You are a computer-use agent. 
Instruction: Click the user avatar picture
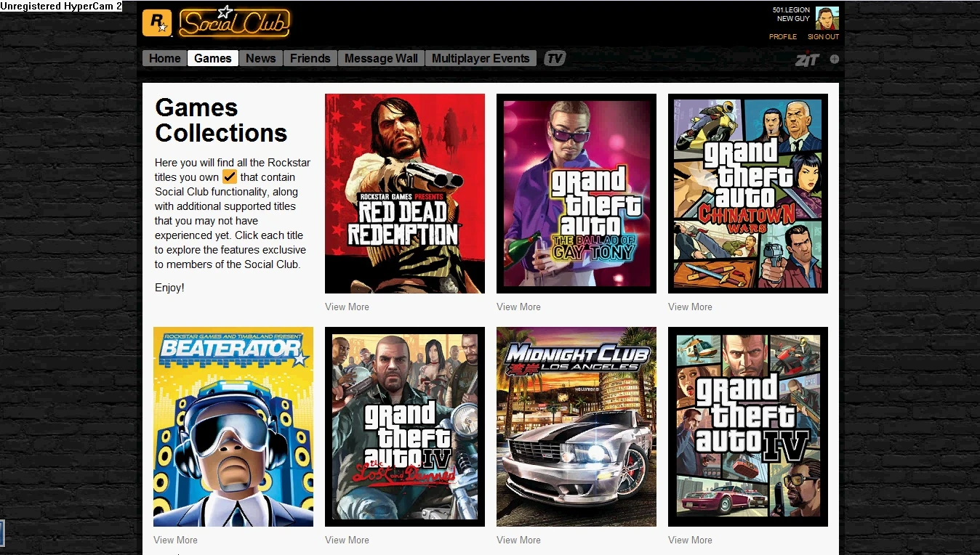[x=827, y=18]
